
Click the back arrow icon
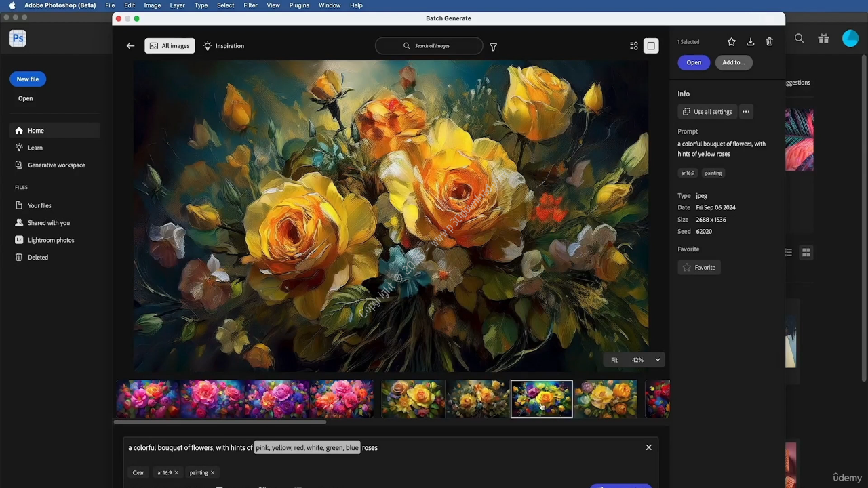pyautogui.click(x=130, y=46)
